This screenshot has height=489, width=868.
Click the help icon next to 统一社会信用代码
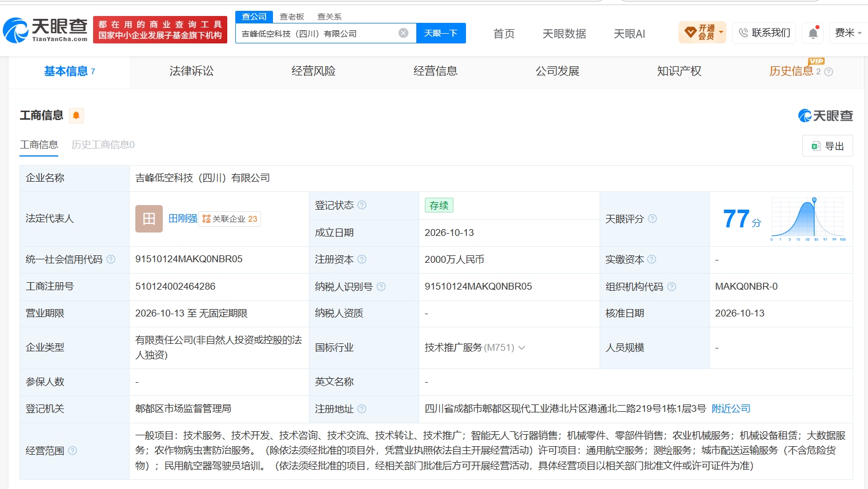click(111, 259)
